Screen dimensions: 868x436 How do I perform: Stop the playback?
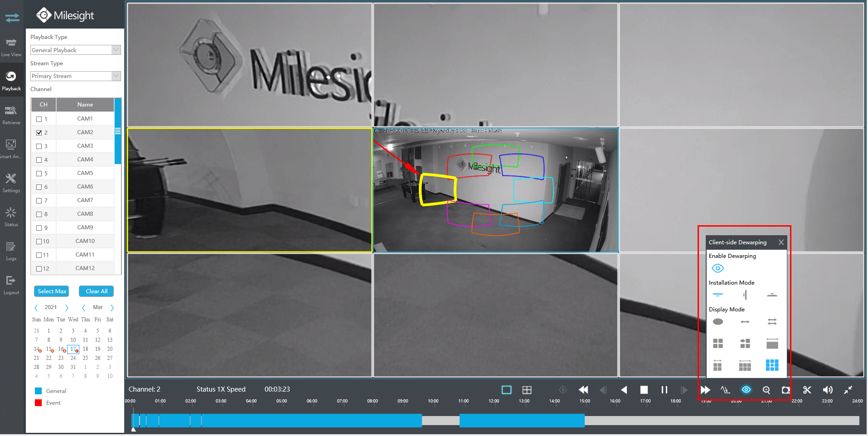coord(644,390)
